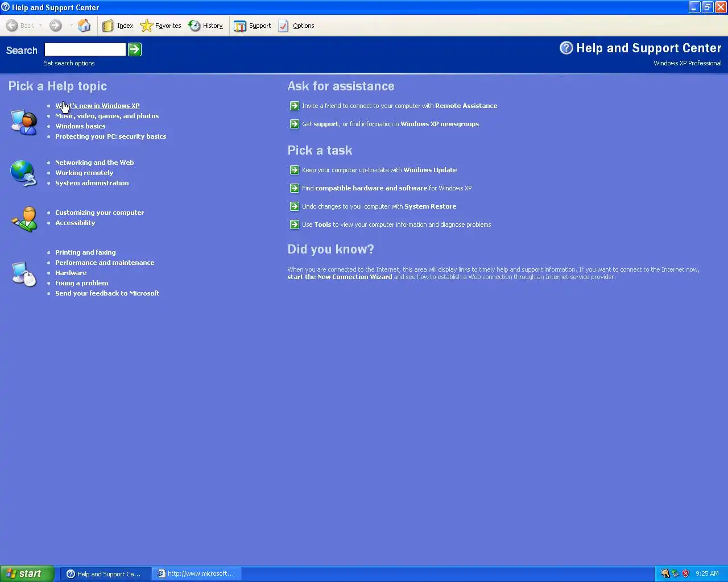Click the taskbar clock showing 9:25 AM

click(707, 573)
